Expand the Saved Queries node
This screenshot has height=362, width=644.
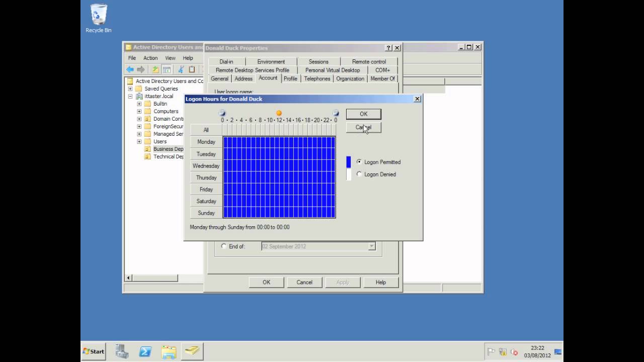coord(130,88)
